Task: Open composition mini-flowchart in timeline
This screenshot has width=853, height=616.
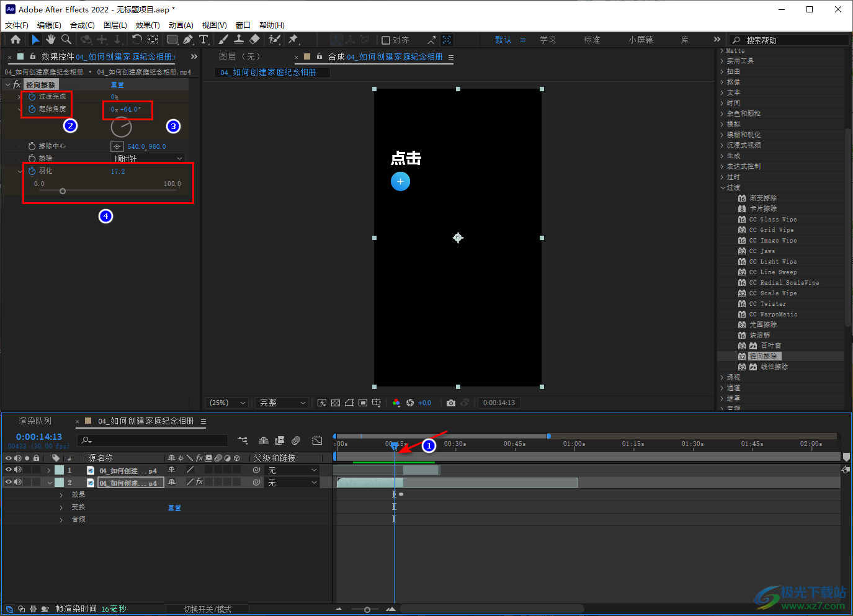Action: (243, 440)
